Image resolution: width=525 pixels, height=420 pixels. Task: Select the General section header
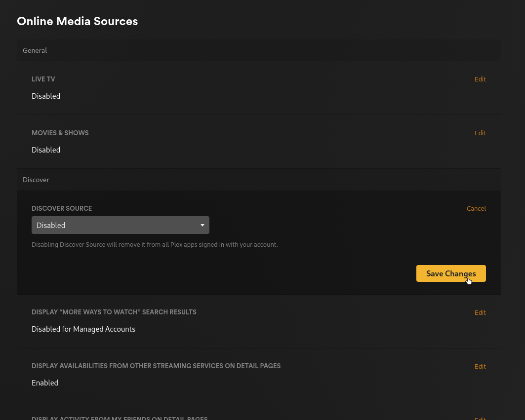pyautogui.click(x=35, y=50)
